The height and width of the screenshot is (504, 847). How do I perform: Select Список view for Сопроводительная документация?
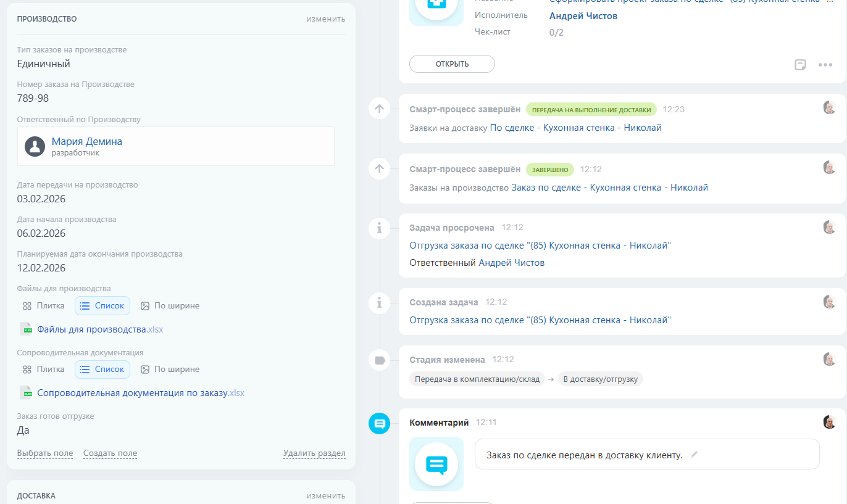[x=102, y=369]
